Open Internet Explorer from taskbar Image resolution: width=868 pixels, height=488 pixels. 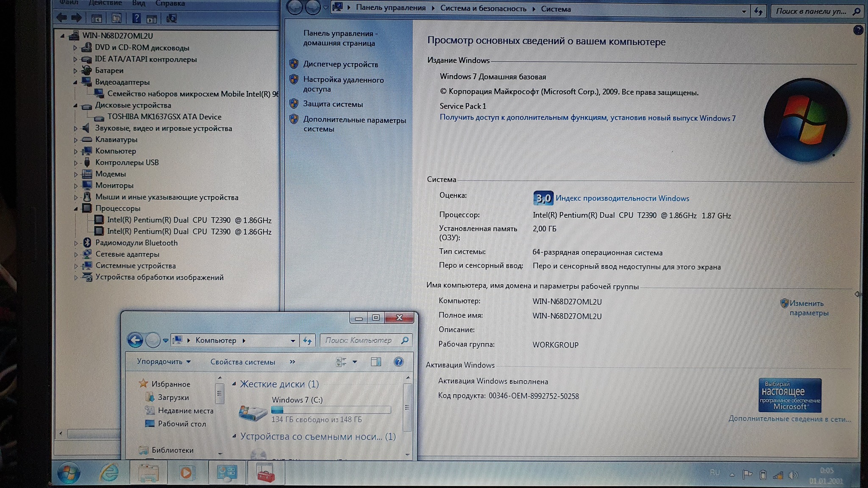click(x=109, y=473)
